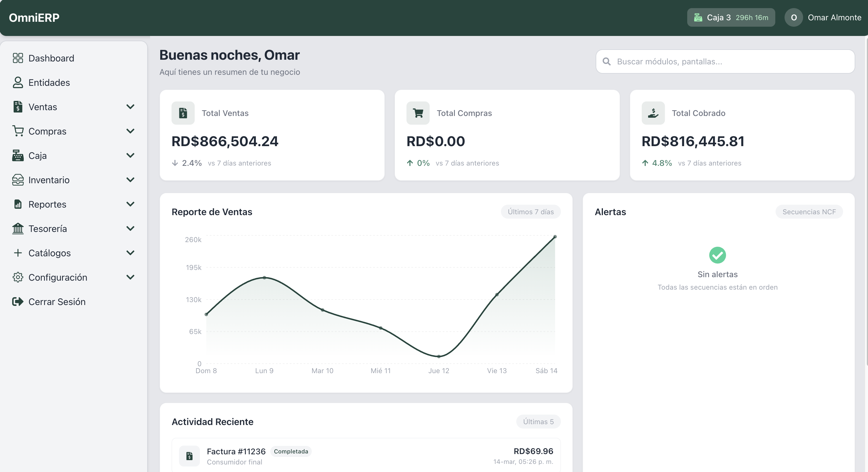This screenshot has width=868, height=472.
Task: Click the Omar Almonte profile avatar
Action: pos(793,17)
